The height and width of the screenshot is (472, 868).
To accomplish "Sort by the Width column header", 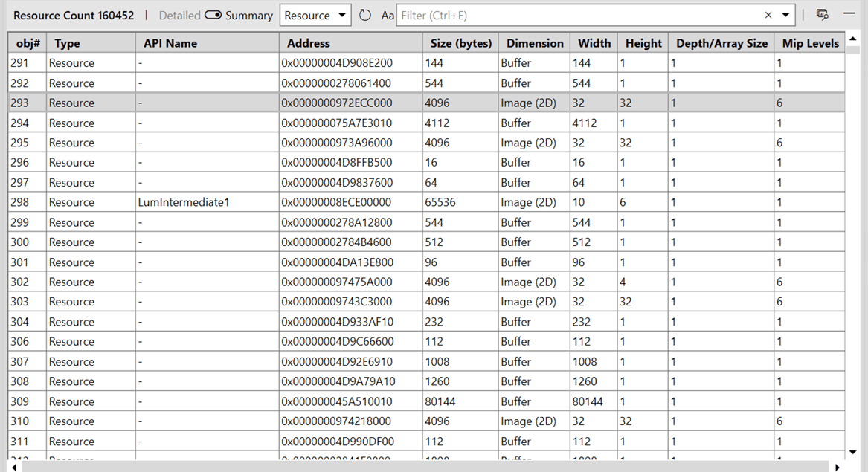I will pyautogui.click(x=594, y=43).
